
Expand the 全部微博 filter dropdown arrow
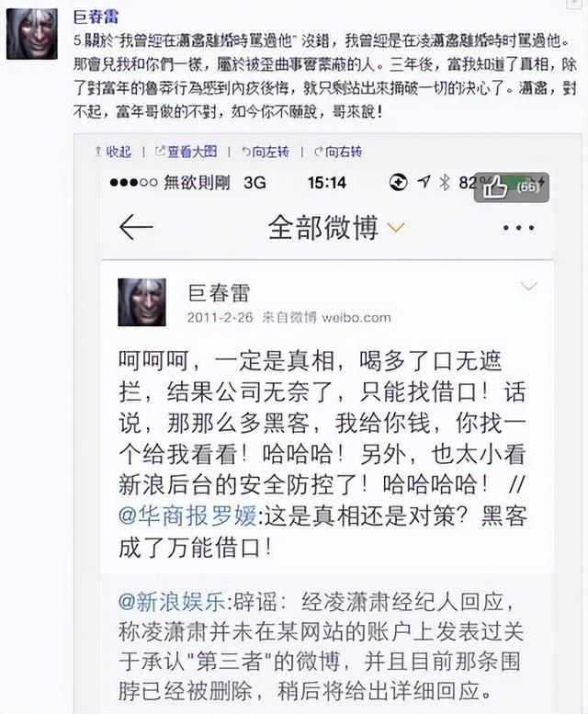coord(395,227)
